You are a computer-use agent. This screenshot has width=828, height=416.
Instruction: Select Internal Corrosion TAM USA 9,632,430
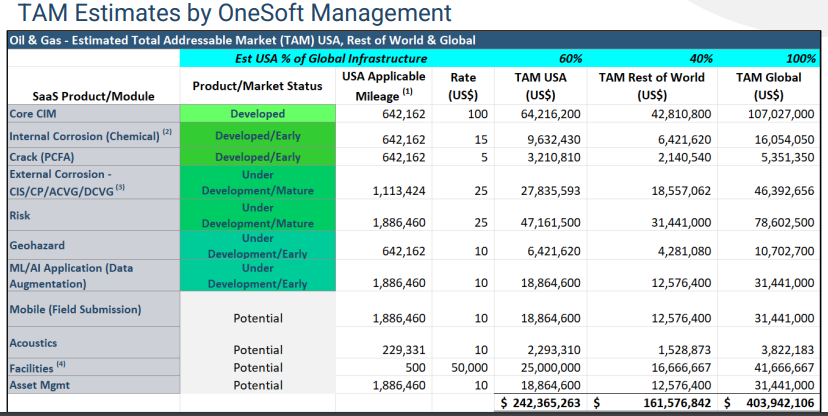553,139
